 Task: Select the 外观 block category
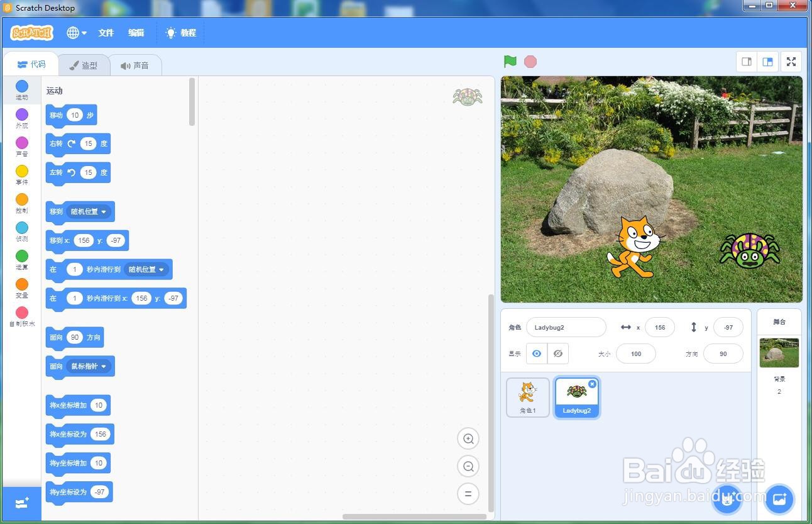click(x=22, y=118)
